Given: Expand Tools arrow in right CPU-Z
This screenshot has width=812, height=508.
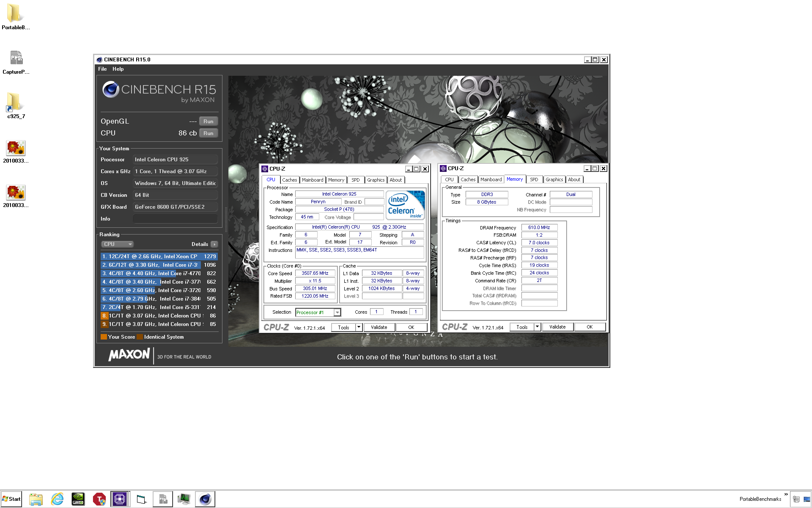Looking at the screenshot, I should pos(537,327).
